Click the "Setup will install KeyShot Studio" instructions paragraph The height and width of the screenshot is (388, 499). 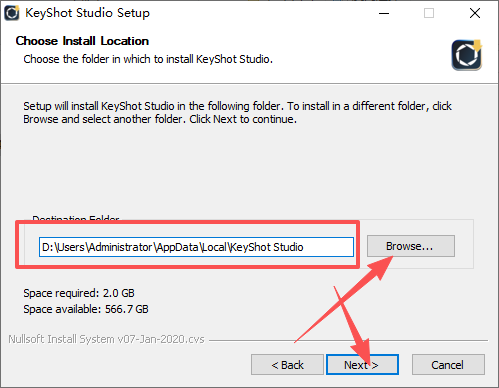237,112
